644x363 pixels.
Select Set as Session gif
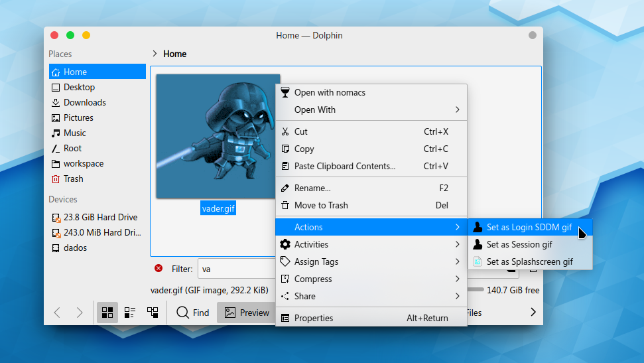[x=530, y=244]
